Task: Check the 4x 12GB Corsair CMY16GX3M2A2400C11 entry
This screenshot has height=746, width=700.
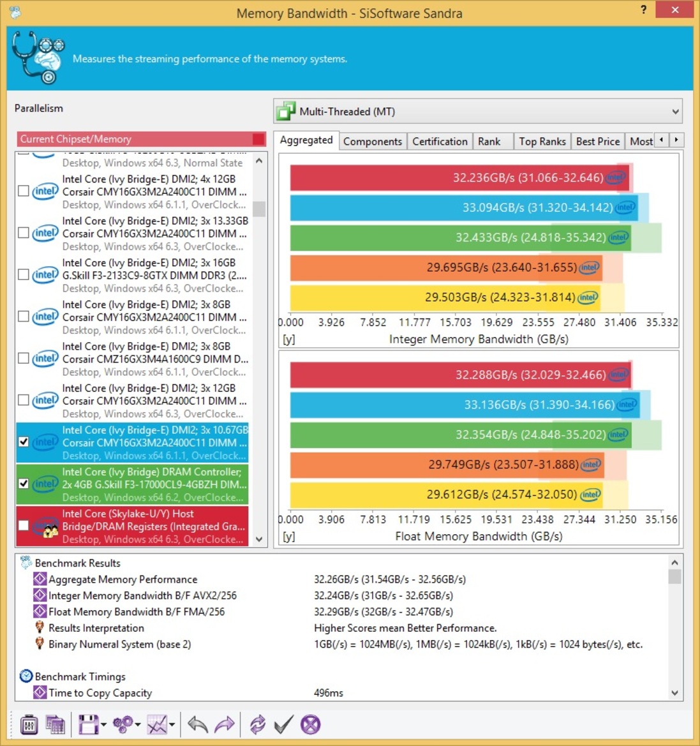Action: (24, 191)
